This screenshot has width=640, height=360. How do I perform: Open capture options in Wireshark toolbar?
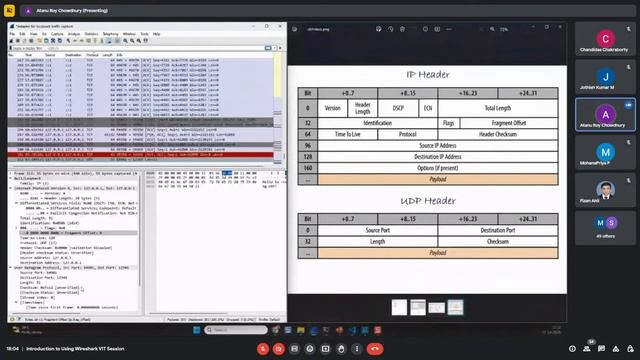pos(31,41)
